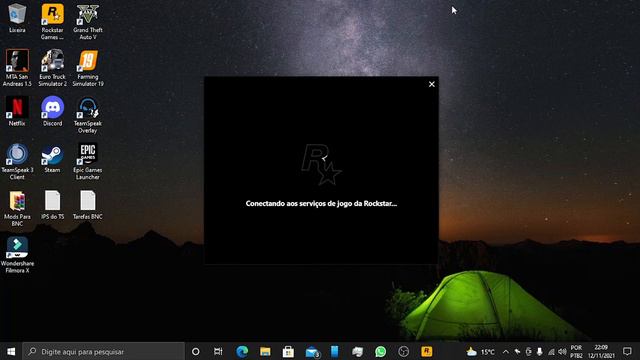640x360 pixels.
Task: Open the clock showing 22:09
Action: pyautogui.click(x=601, y=351)
